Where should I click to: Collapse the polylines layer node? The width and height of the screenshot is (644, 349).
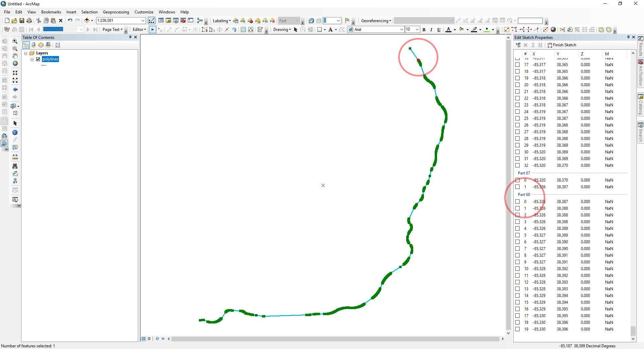pos(32,59)
